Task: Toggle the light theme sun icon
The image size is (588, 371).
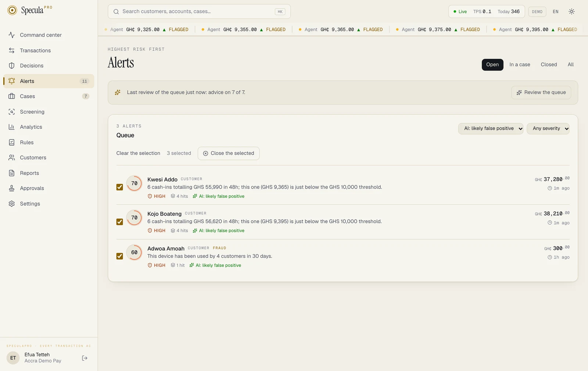Action: click(571, 11)
